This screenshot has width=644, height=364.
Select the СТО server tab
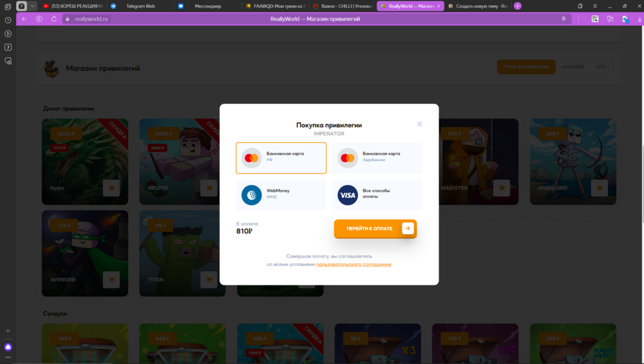601,67
